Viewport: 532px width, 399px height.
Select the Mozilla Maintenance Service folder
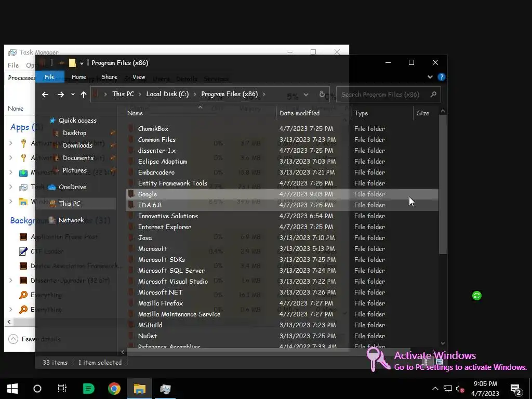[179, 314]
